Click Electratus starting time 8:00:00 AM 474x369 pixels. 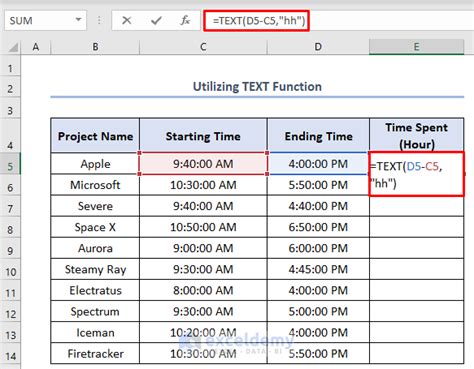click(x=203, y=290)
